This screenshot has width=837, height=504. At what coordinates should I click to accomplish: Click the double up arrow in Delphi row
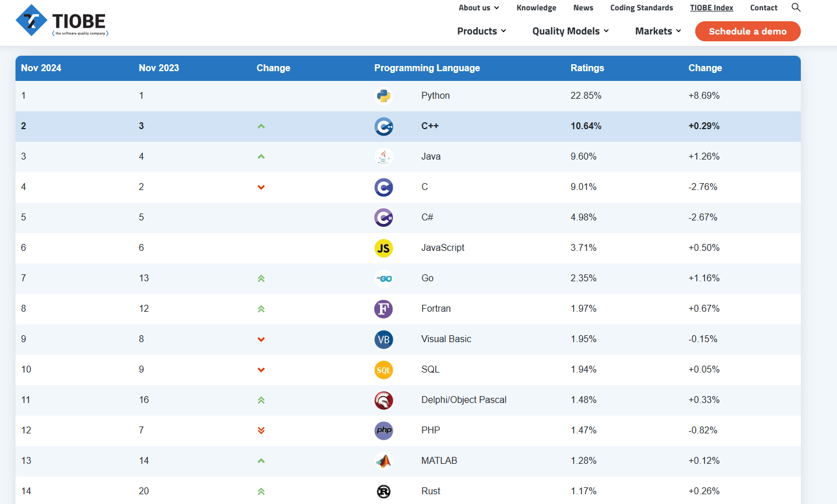pos(261,400)
